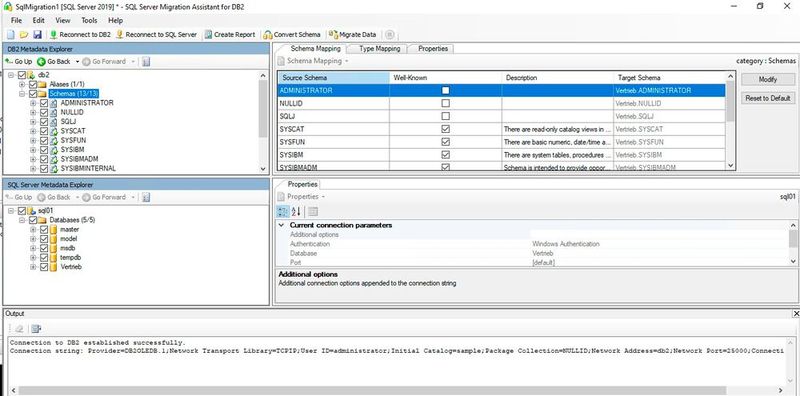Click the Save Project disk icon
Viewport: 800px width, 396px height.
click(x=37, y=35)
